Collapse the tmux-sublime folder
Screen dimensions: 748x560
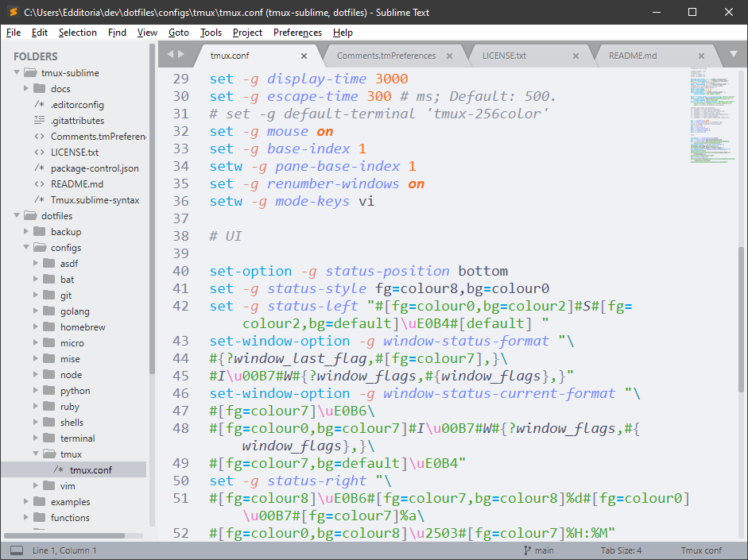pyautogui.click(x=17, y=72)
